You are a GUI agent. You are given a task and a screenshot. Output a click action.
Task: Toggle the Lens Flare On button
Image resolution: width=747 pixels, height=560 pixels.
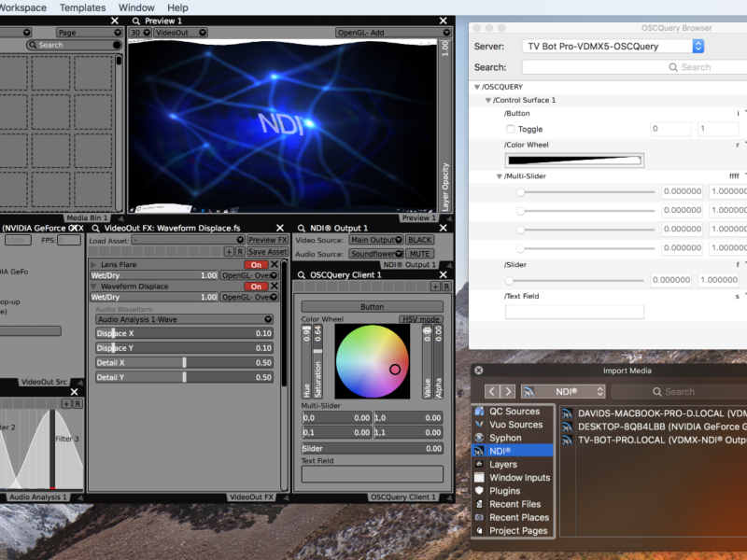pyautogui.click(x=255, y=265)
